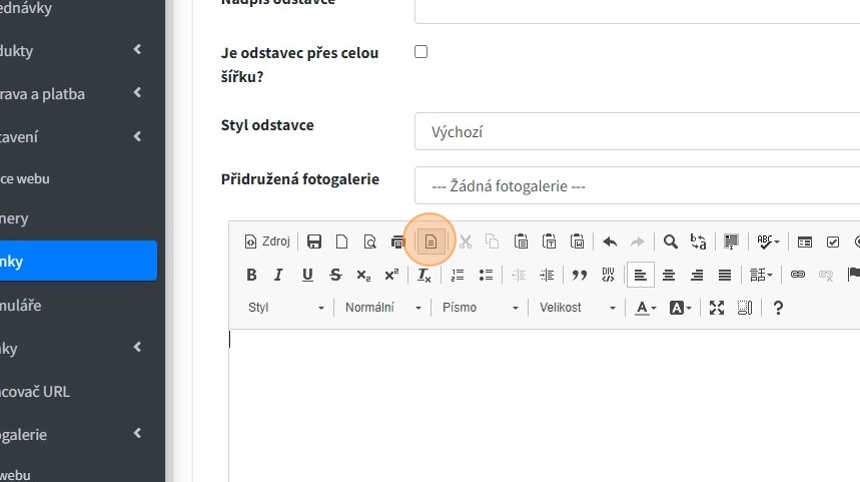Maximize the editor area
Viewport: 860px width, 482px height.
[717, 308]
